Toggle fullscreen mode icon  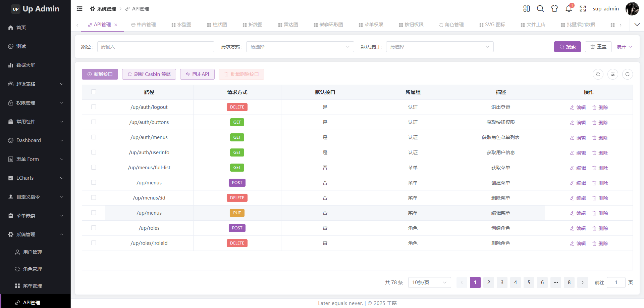pyautogui.click(x=583, y=9)
